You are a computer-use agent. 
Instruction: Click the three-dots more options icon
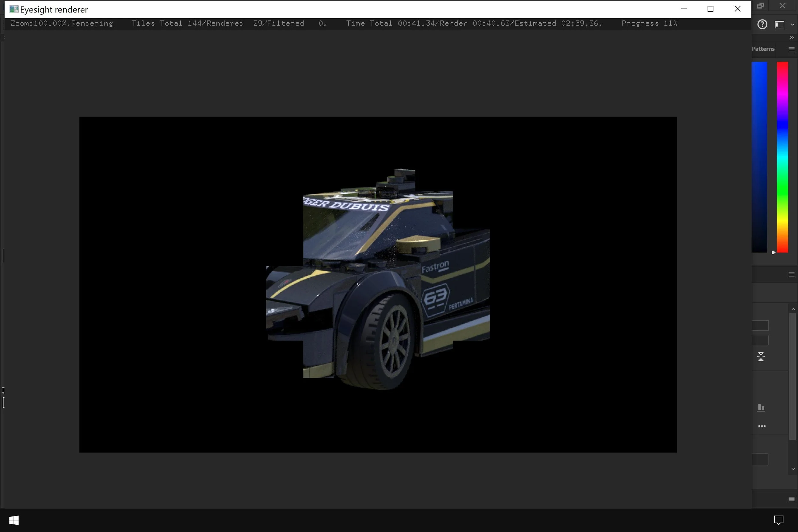762,426
